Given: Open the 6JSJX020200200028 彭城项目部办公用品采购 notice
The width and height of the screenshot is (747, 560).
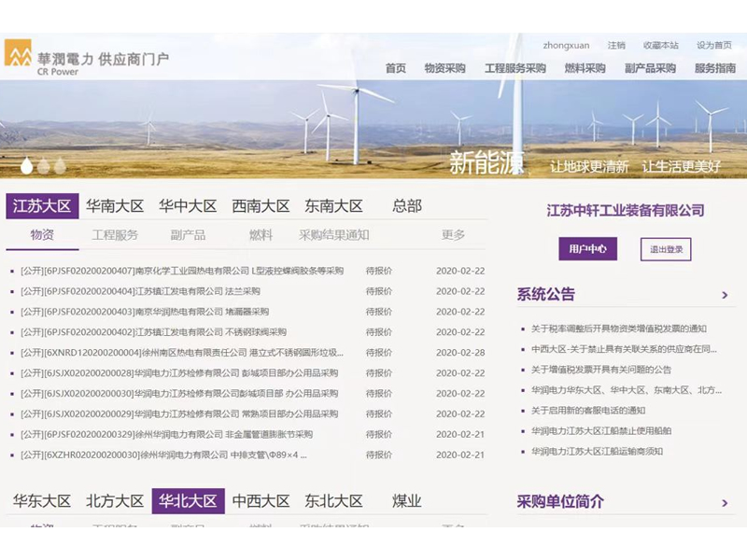Looking at the screenshot, I should tap(179, 373).
